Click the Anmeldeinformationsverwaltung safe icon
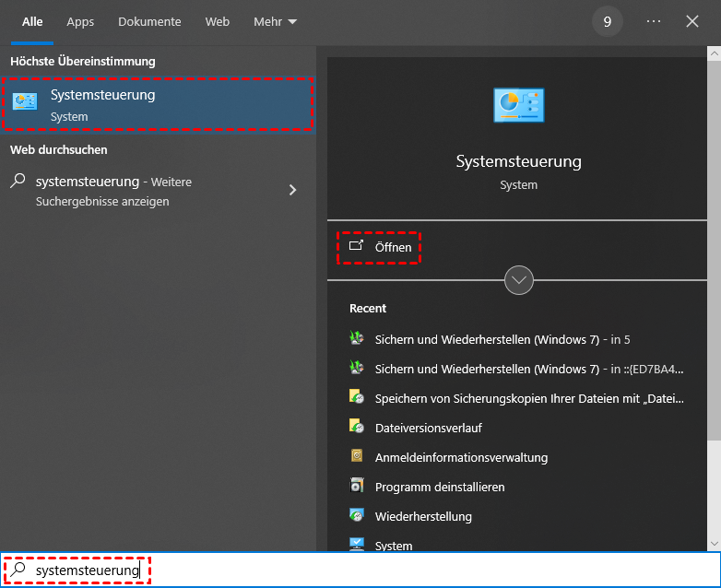Image resolution: width=721 pixels, height=588 pixels. tap(357, 457)
